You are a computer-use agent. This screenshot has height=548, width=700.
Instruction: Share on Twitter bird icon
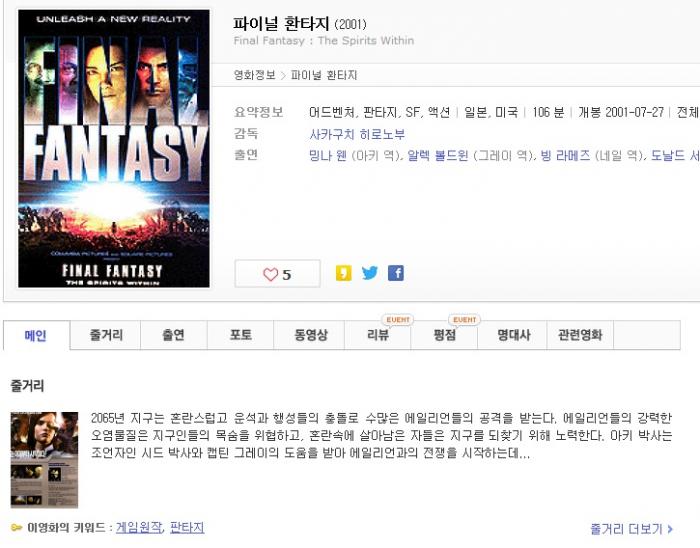tap(370, 273)
